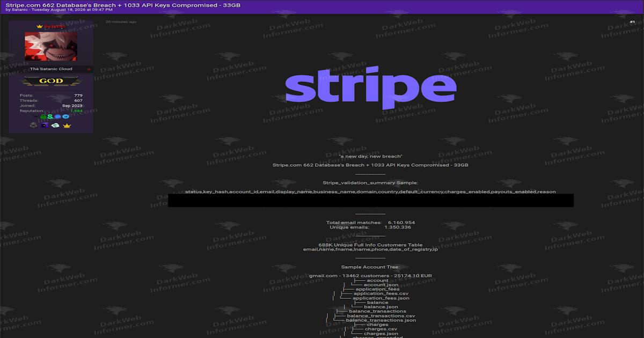The image size is (644, 338).
Task: Click the email,name,fname,lname field list line
Action: click(370, 249)
